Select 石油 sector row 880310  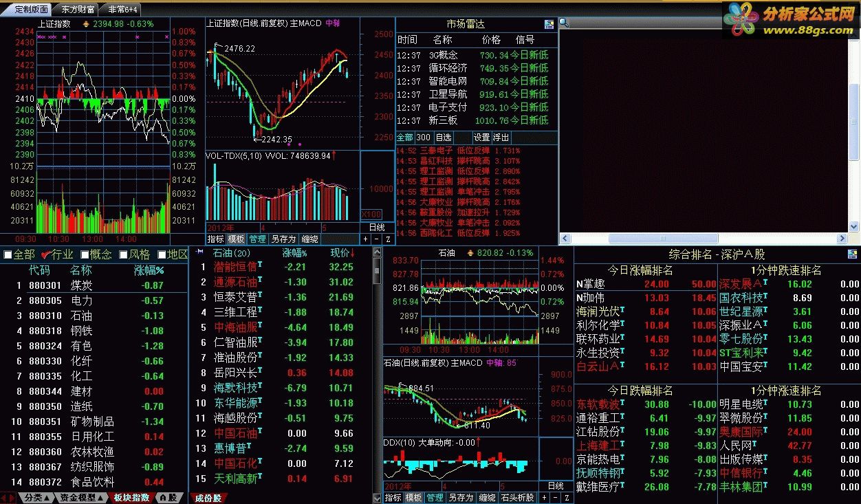coord(94,316)
